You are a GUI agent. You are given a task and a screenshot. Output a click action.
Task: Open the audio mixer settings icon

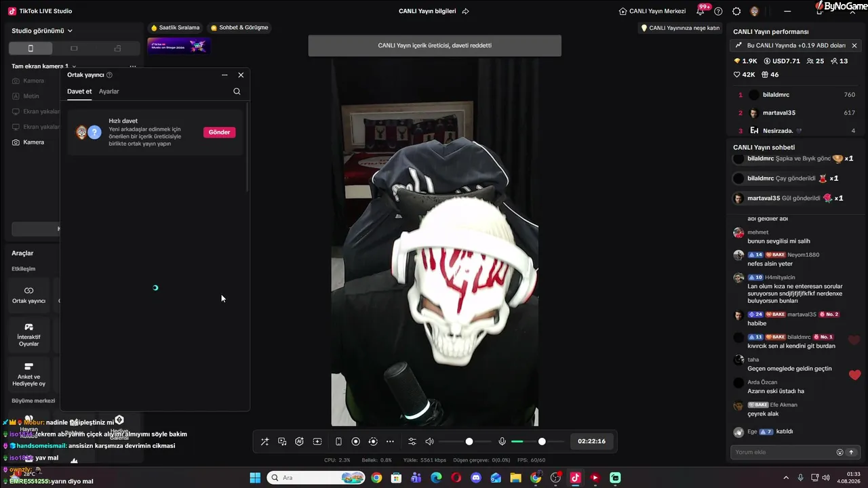click(x=412, y=441)
